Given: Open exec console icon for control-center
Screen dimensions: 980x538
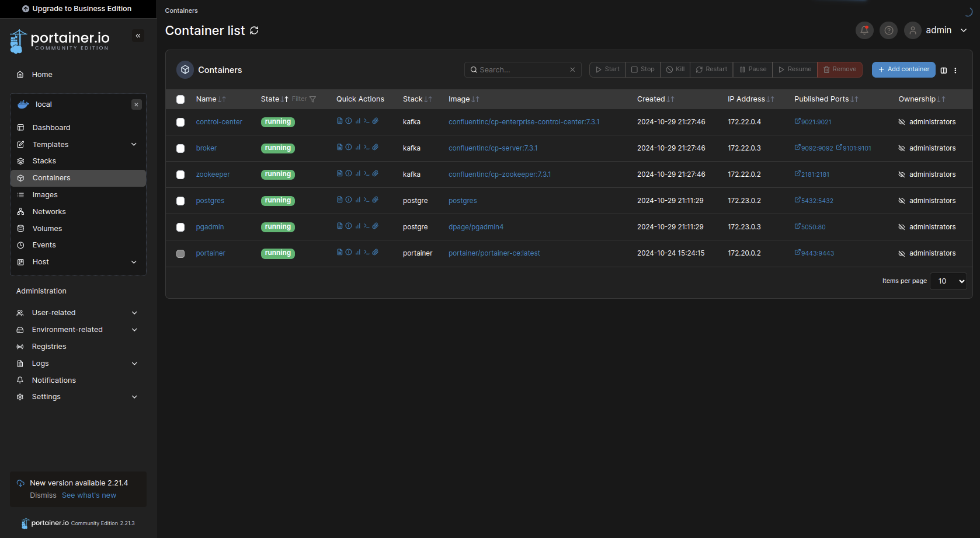Looking at the screenshot, I should pos(367,121).
